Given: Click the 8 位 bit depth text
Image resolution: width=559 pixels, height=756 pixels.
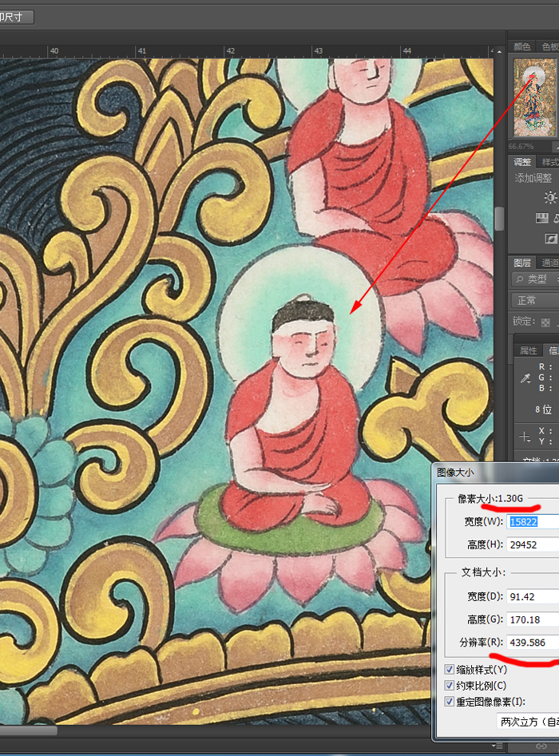Looking at the screenshot, I should pyautogui.click(x=543, y=410).
